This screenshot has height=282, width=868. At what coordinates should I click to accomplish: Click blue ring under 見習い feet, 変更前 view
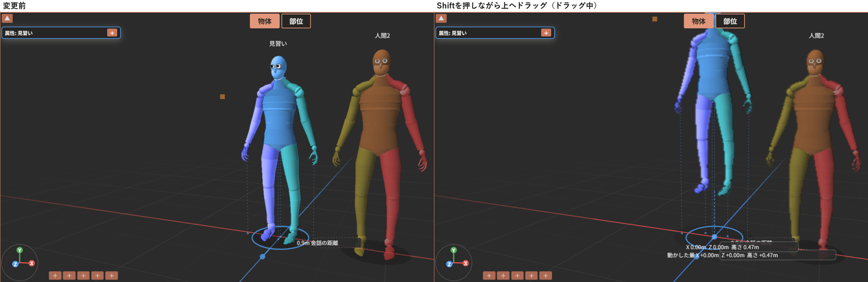tap(281, 237)
